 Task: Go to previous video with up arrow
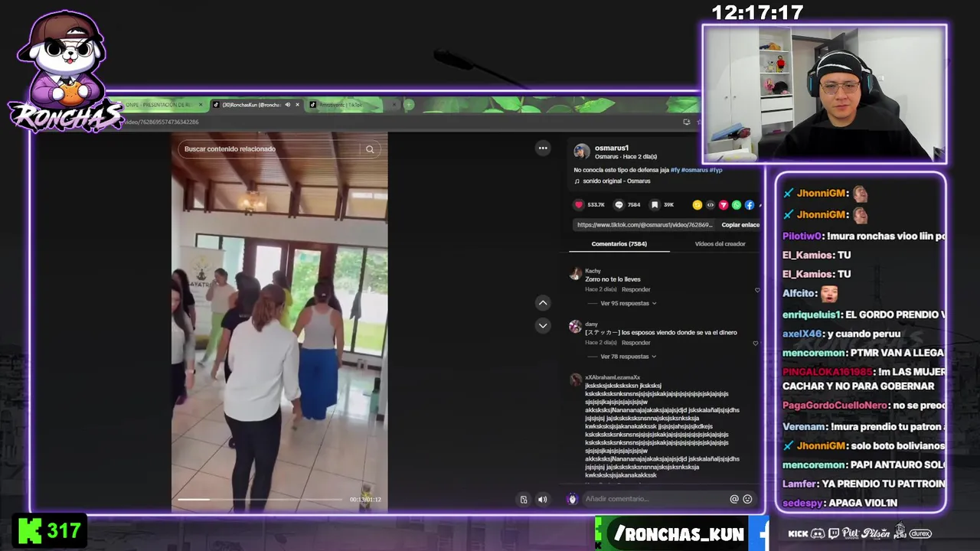pos(543,303)
